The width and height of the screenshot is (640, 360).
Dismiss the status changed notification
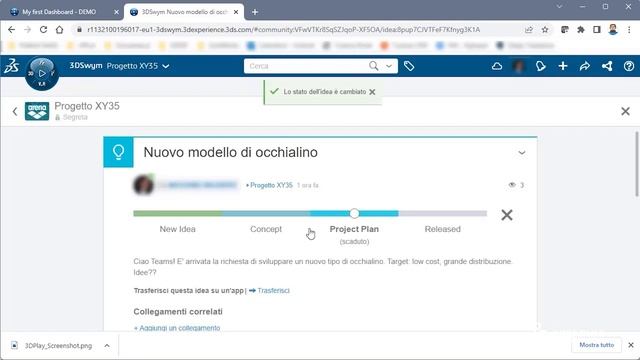click(x=372, y=92)
